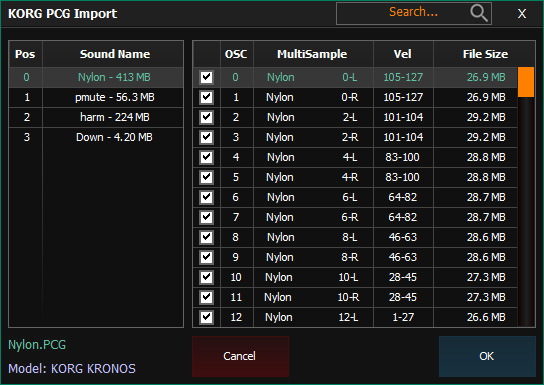Select the harm - 224 MB sound
This screenshot has height=385, width=544.
pyautogui.click(x=114, y=117)
